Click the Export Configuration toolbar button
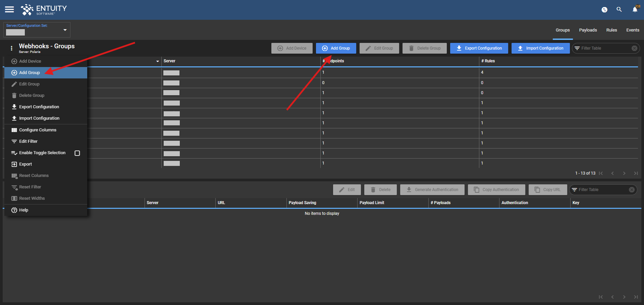Image resolution: width=644 pixels, height=305 pixels. click(479, 48)
